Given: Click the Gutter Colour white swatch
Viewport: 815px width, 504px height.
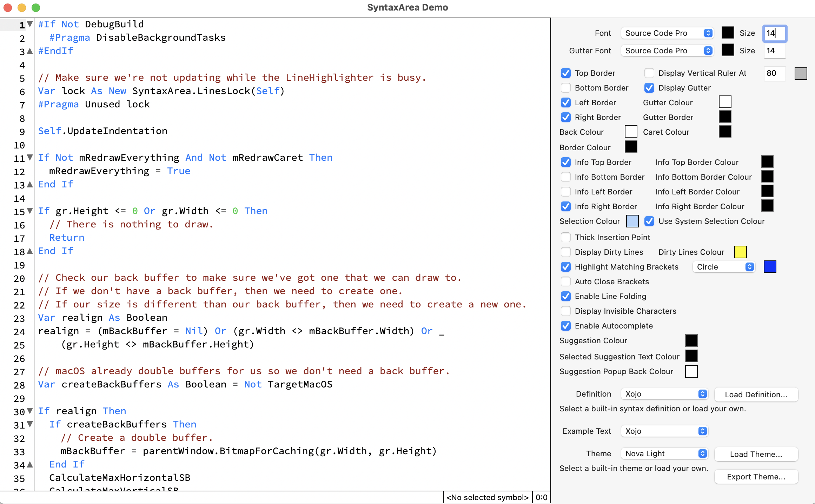Looking at the screenshot, I should pos(725,102).
